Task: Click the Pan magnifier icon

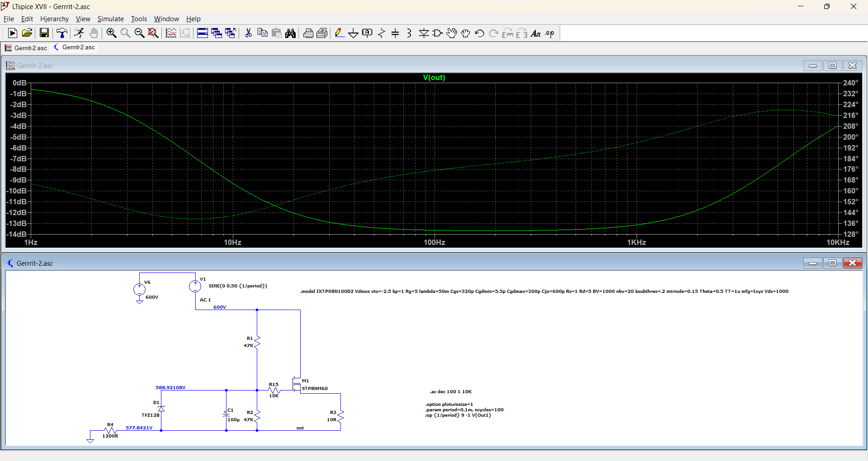Action: (125, 33)
